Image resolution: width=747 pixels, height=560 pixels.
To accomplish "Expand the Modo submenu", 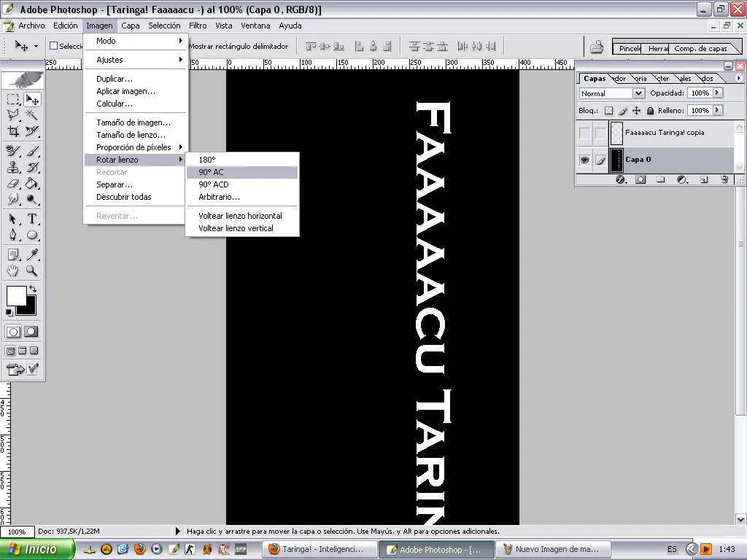I will (136, 41).
